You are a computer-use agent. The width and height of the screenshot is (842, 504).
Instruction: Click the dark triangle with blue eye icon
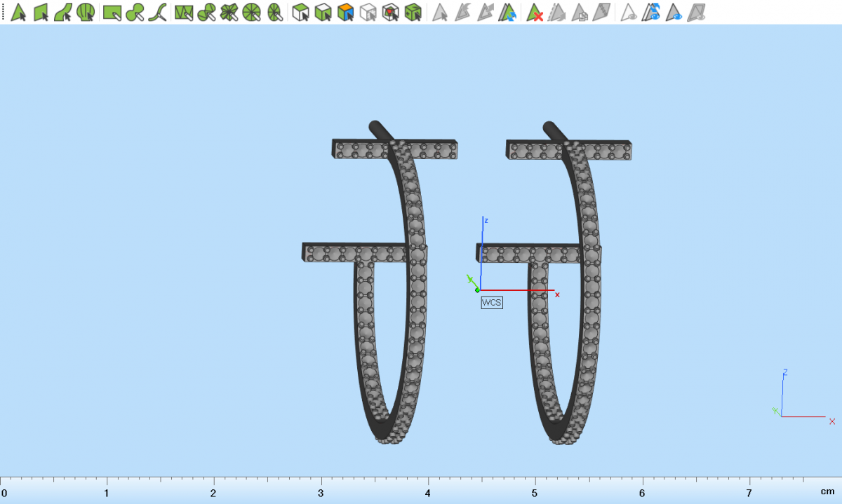click(x=674, y=12)
